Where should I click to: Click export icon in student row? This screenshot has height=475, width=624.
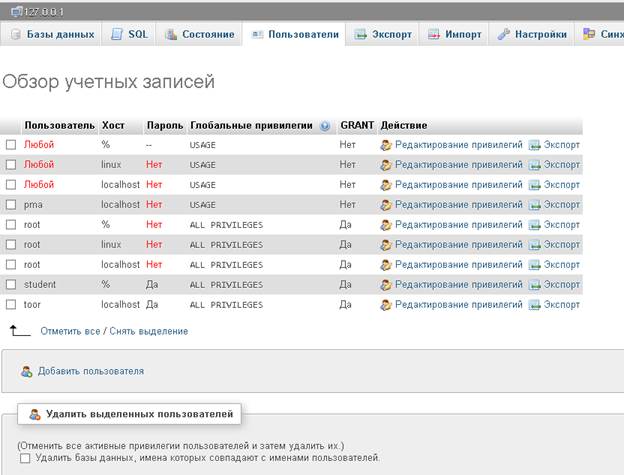click(x=534, y=285)
